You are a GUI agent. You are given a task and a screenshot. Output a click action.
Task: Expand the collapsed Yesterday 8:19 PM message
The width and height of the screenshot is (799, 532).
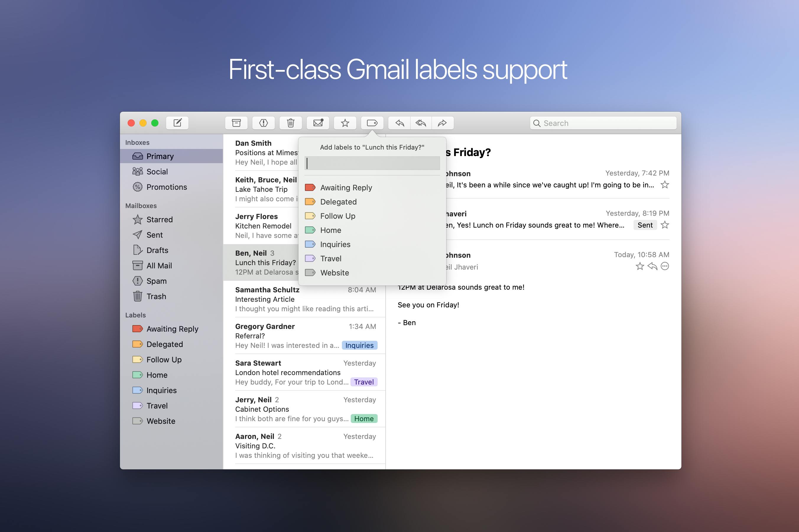coord(558,219)
